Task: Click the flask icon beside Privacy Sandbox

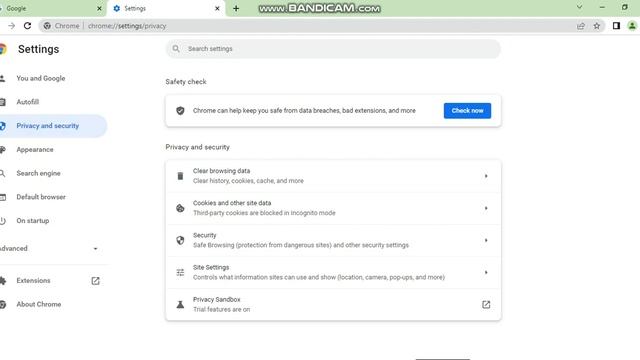Action: tap(180, 304)
